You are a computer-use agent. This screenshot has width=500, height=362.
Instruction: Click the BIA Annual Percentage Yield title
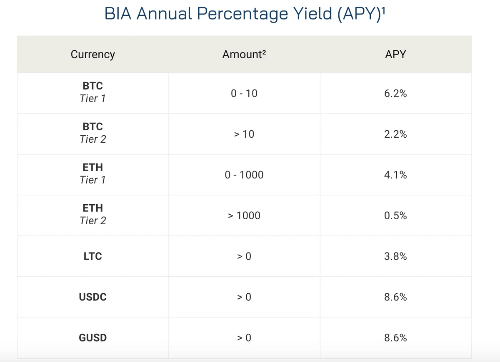click(x=245, y=14)
